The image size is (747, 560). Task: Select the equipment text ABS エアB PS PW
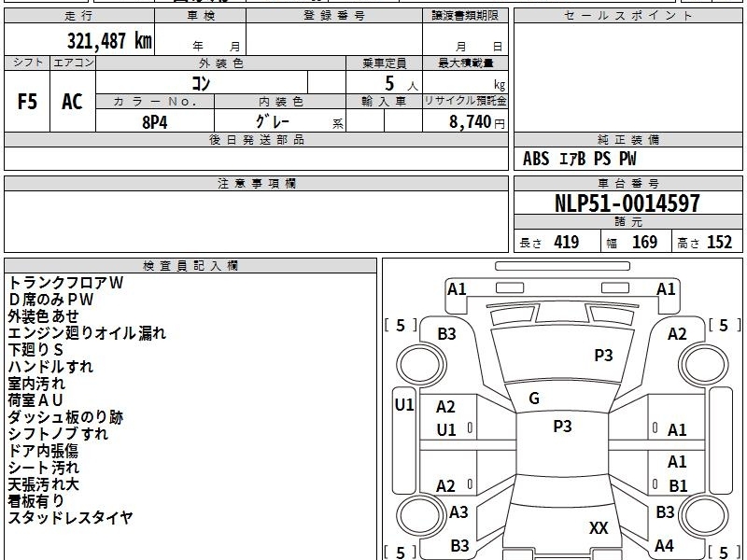pyautogui.click(x=579, y=159)
